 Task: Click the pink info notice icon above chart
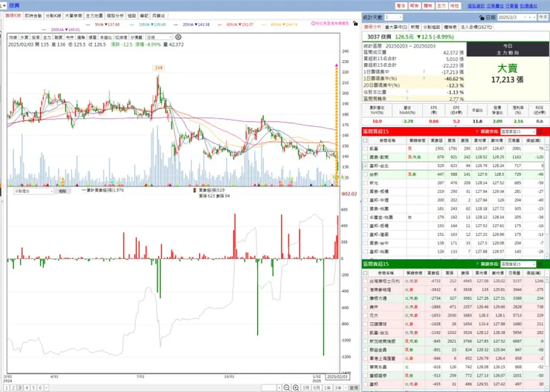[313, 24]
